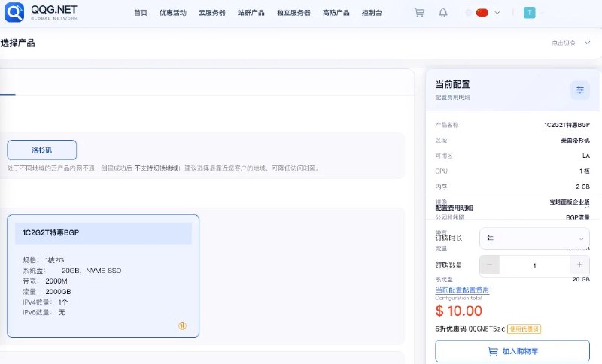The width and height of the screenshot is (602, 364).
Task: Select the 1C2G2T特惠BGP product card
Action: (x=103, y=276)
